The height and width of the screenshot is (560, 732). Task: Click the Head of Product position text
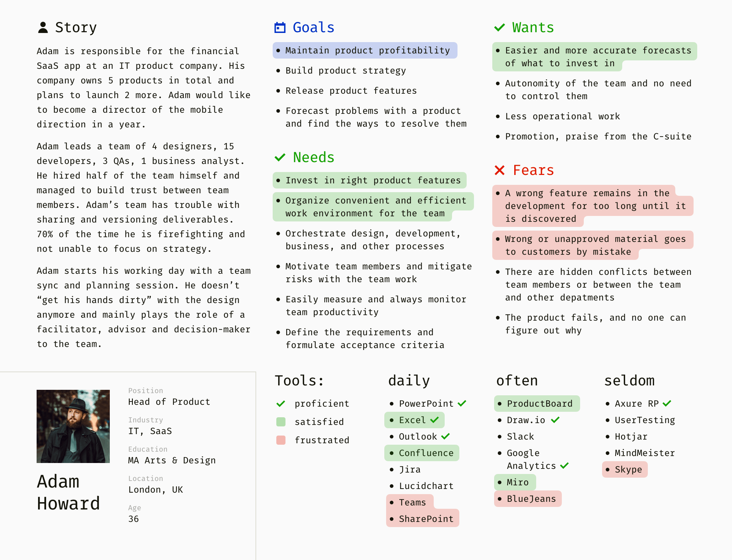coord(169,402)
